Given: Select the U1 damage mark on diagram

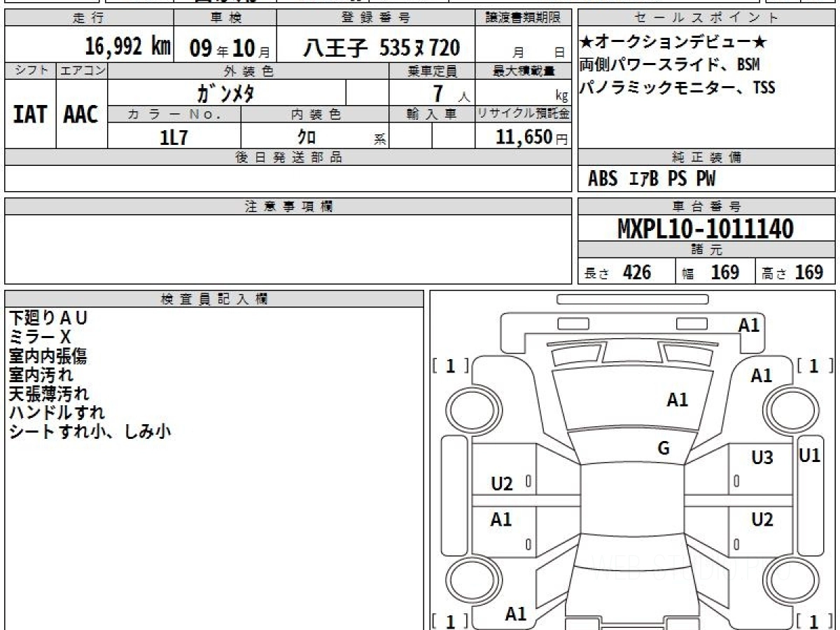Looking at the screenshot, I should pos(810,456).
